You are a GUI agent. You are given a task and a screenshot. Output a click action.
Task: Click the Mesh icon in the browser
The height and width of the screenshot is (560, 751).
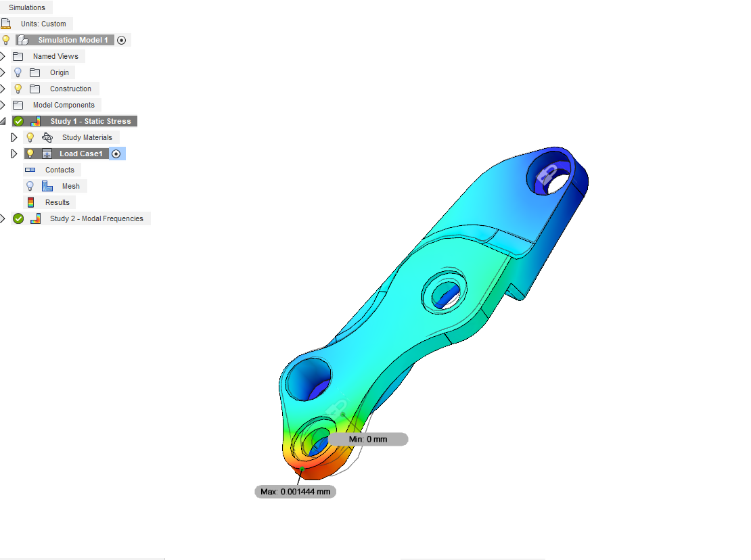[x=47, y=186]
